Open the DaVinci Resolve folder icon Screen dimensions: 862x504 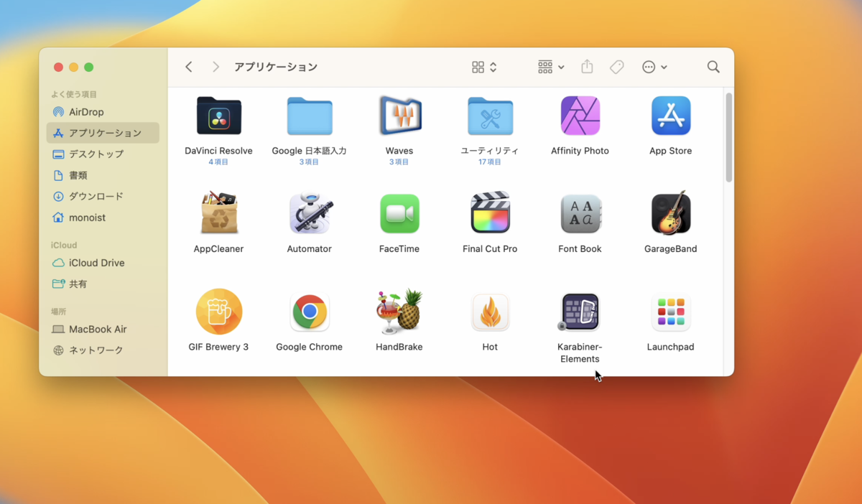click(x=218, y=116)
